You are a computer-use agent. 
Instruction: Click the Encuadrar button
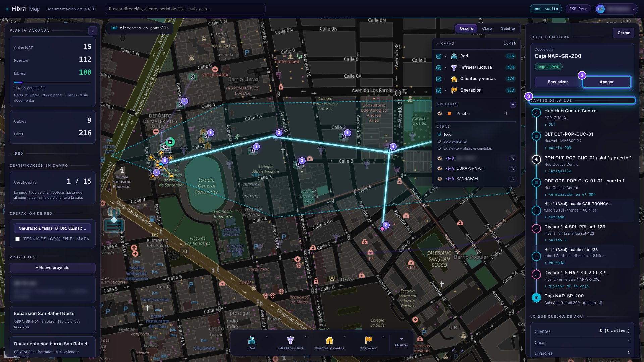(x=557, y=82)
